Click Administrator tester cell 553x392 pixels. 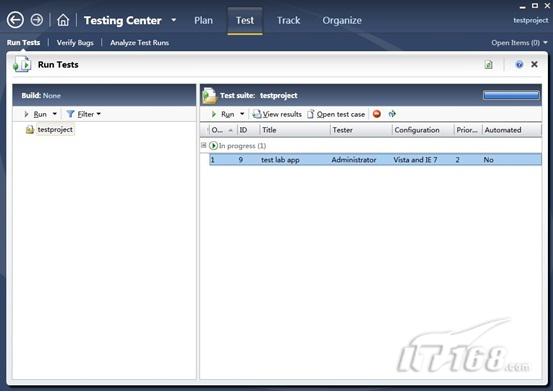click(x=354, y=160)
